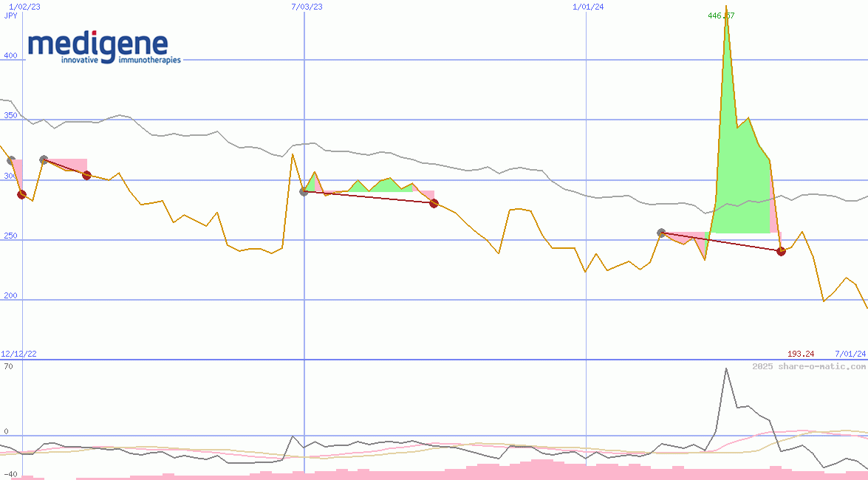
Task: Click the 400 price axis label
Action: click(10, 55)
